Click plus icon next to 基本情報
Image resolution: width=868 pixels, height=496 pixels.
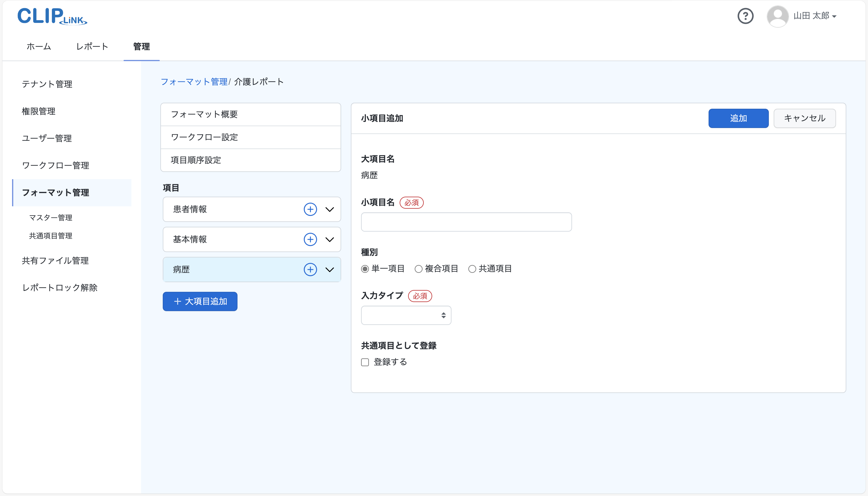(x=310, y=239)
